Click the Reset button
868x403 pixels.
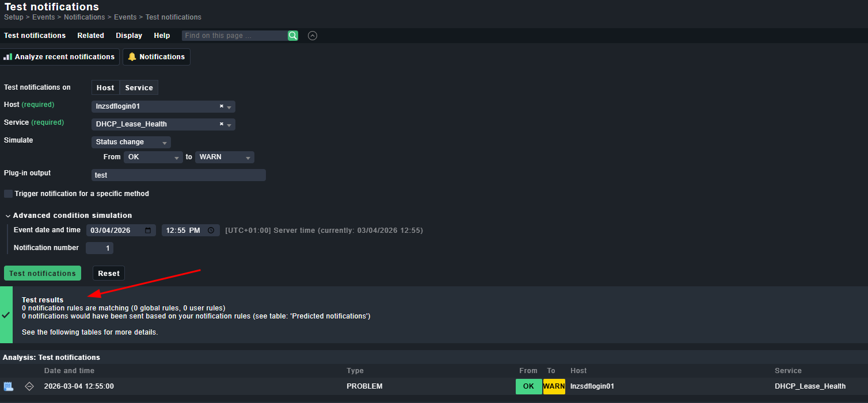pyautogui.click(x=109, y=274)
